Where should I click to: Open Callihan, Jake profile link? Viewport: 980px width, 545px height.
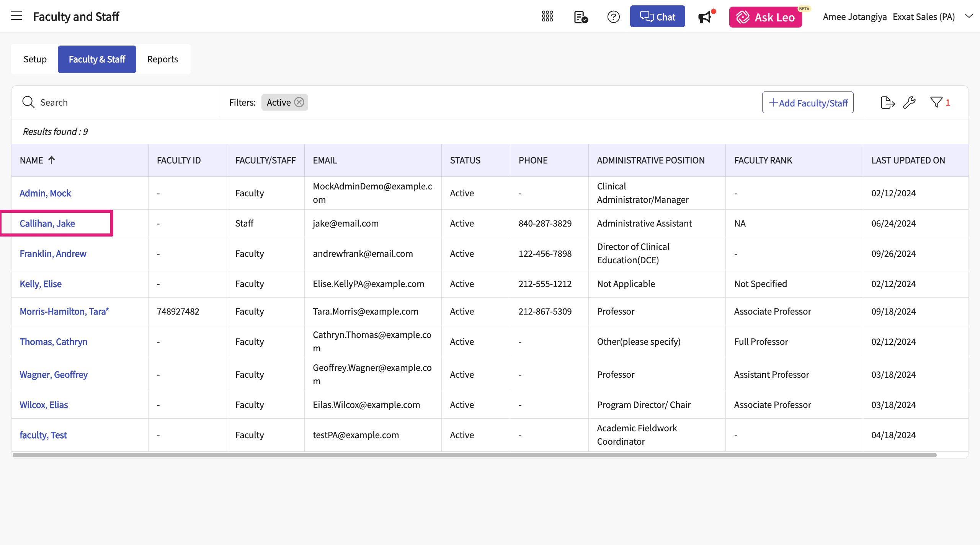pos(47,224)
